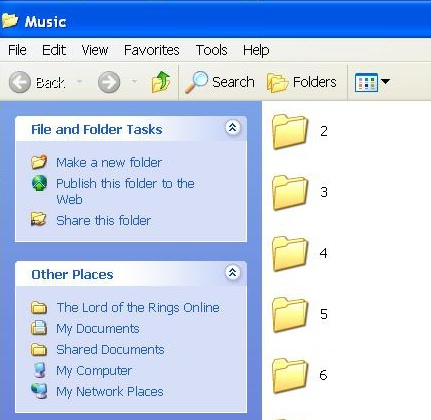Open the Views dropdown arrow
431x420 pixels.
point(385,81)
